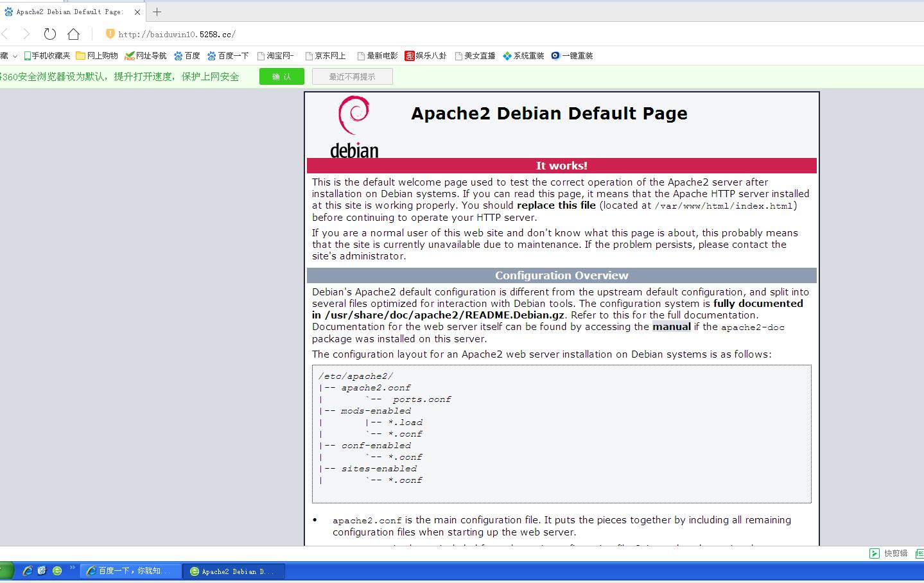Switch to 百度一下 taskbar window

click(130, 571)
